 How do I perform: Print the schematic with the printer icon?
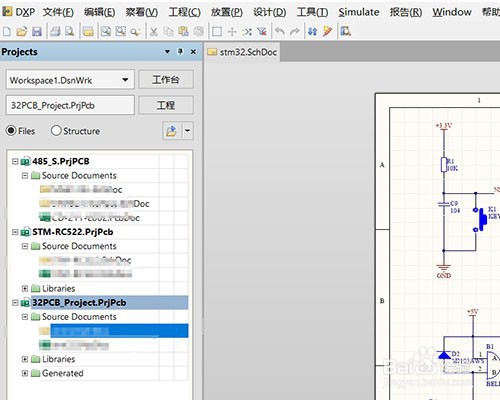[x=55, y=32]
